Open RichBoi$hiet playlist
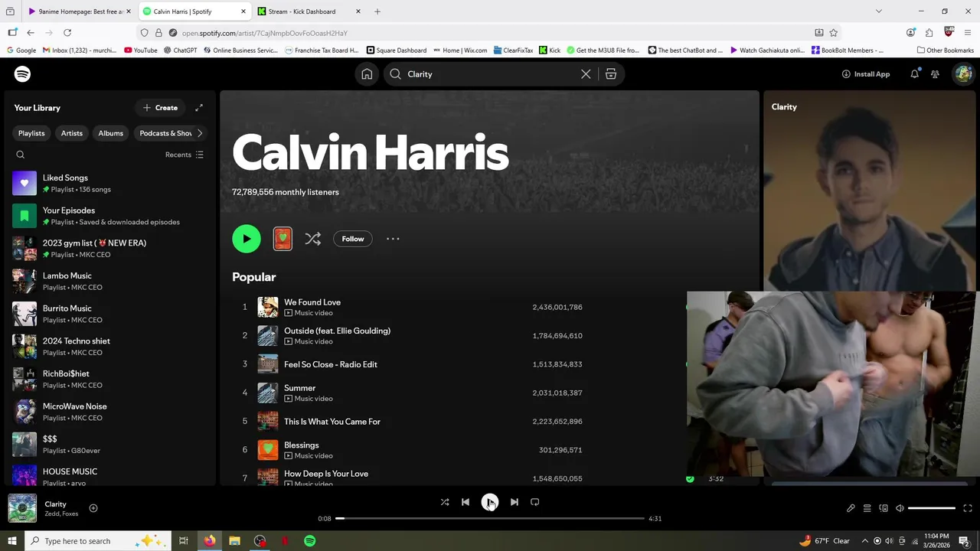This screenshot has width=980, height=551. (109, 380)
